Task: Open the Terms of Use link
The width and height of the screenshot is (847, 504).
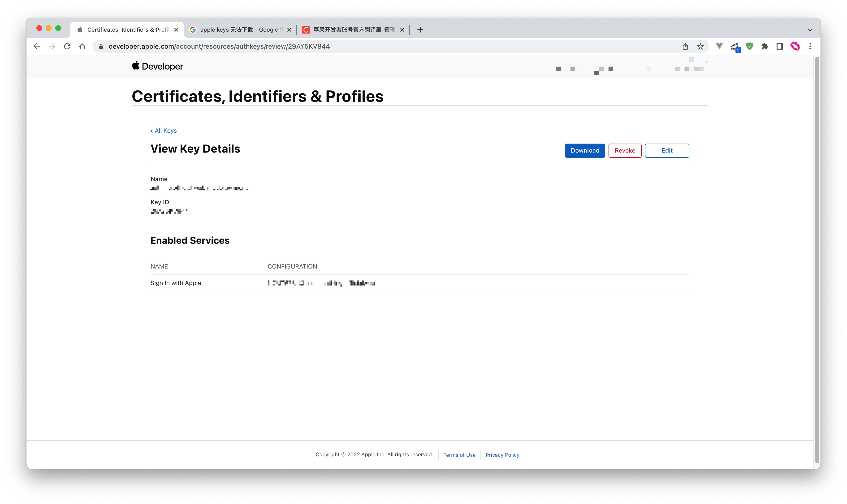Action: click(459, 455)
